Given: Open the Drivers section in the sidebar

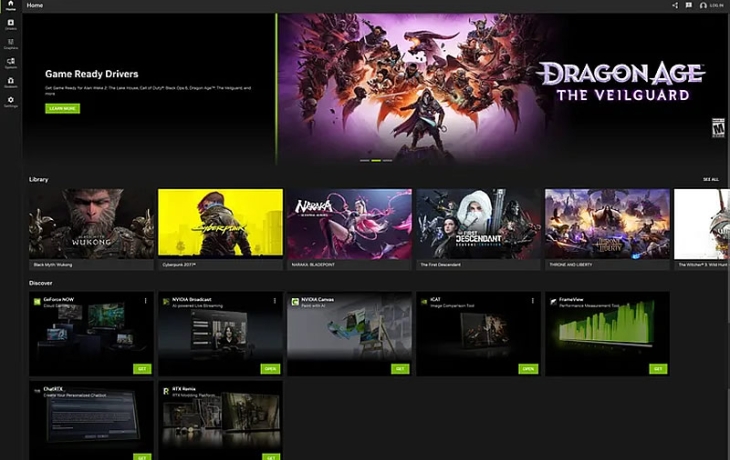Looking at the screenshot, I should (x=10, y=25).
